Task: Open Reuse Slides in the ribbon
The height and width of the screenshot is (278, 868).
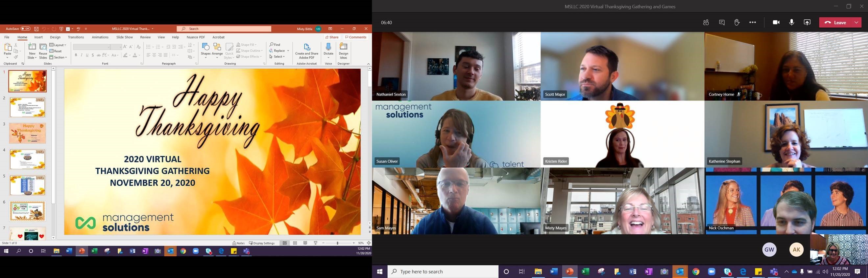Action: tap(43, 51)
